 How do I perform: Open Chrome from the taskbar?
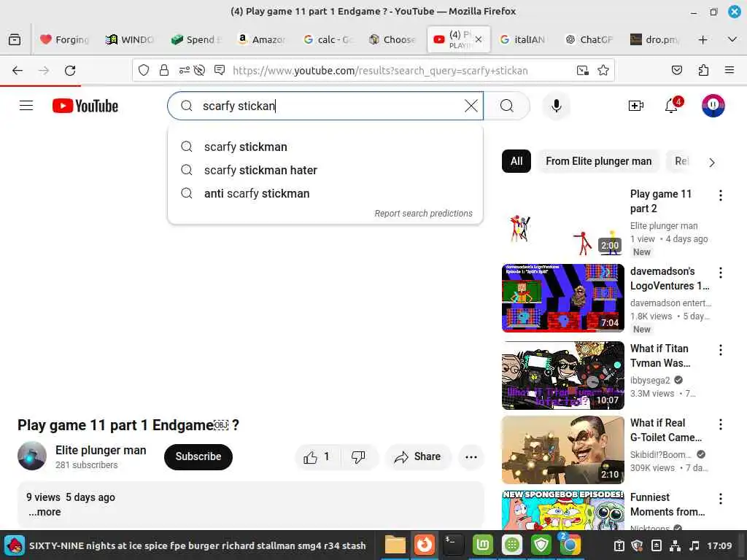pos(570,545)
